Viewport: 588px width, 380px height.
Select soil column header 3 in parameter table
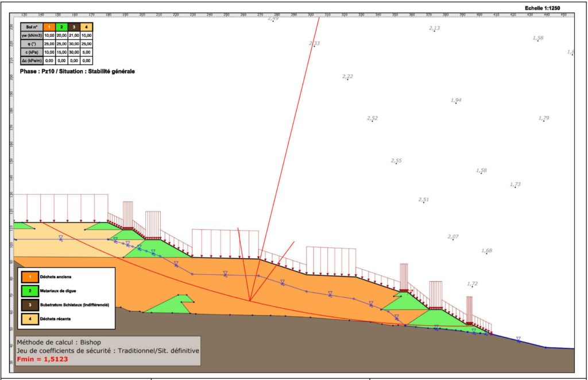coord(73,26)
